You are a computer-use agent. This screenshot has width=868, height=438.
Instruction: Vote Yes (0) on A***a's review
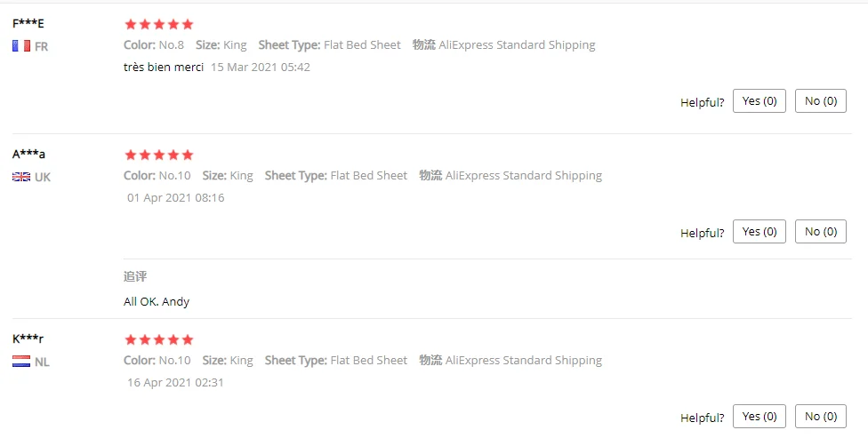(x=759, y=232)
